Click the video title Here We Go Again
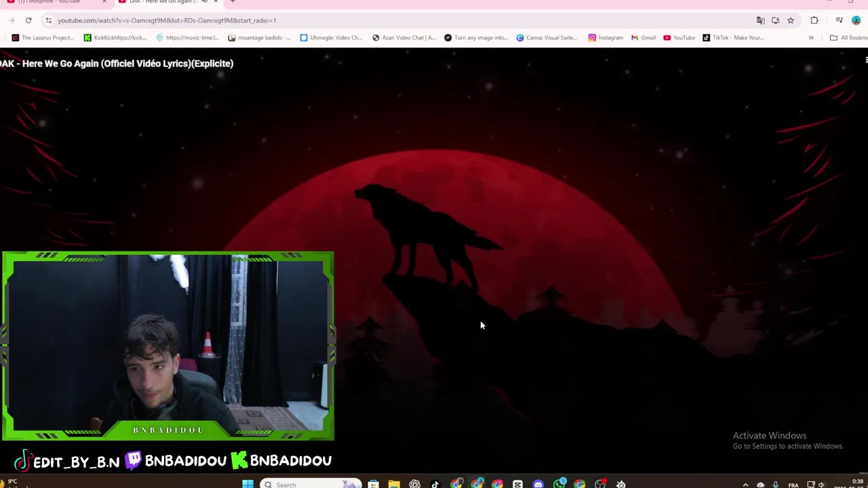868x488 pixels. point(117,64)
